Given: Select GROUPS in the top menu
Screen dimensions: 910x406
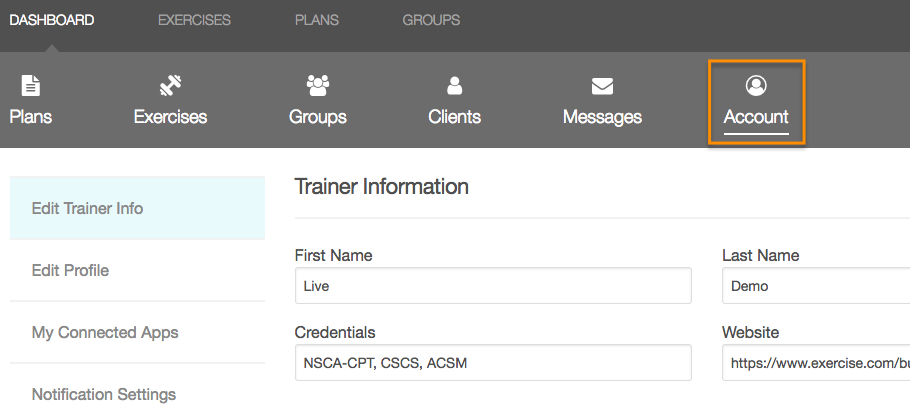Looking at the screenshot, I should coord(431,20).
